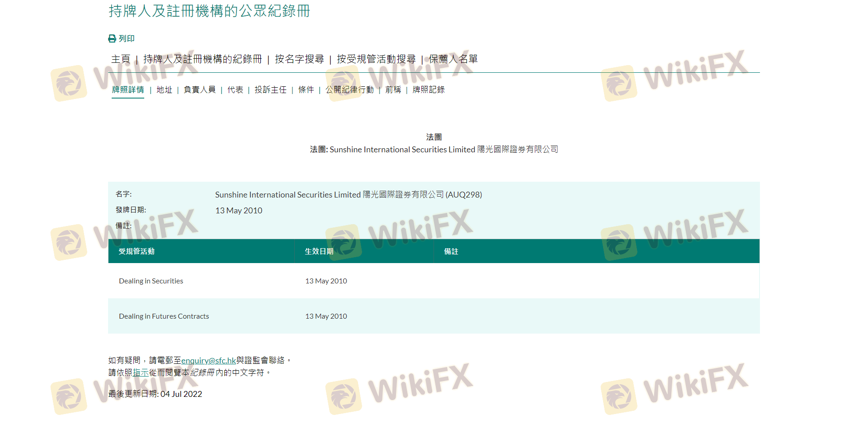Open the 牌照記錄 tab

click(429, 90)
